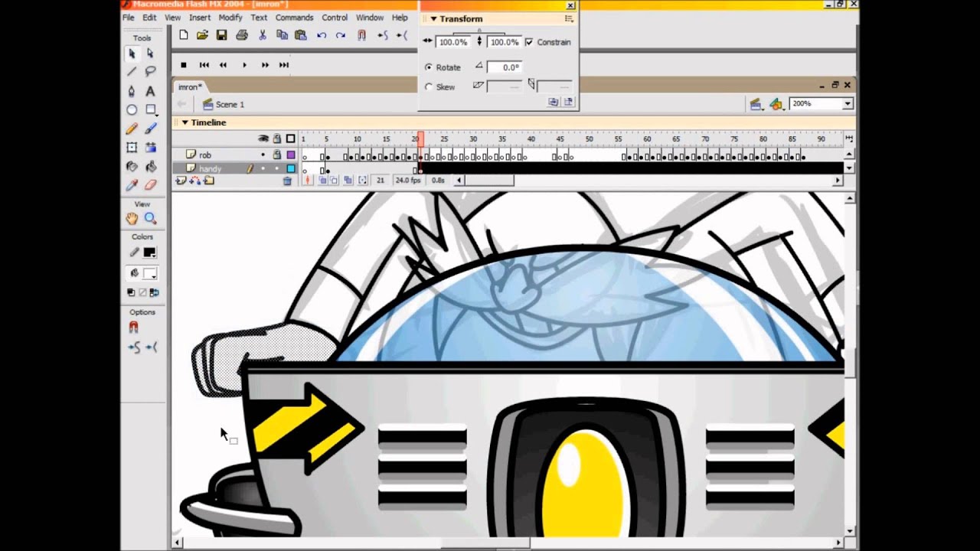980x551 pixels.
Task: Open the fill color swatch
Action: tap(149, 273)
